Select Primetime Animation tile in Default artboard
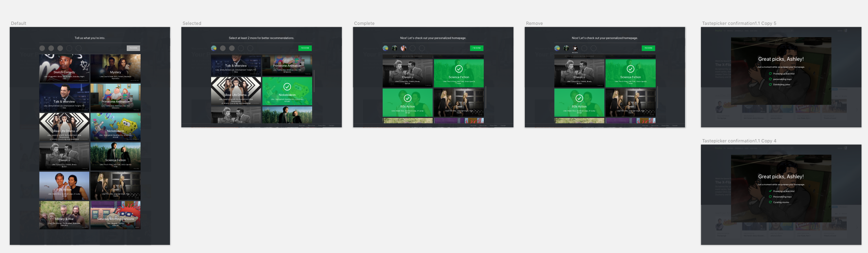 [115, 98]
